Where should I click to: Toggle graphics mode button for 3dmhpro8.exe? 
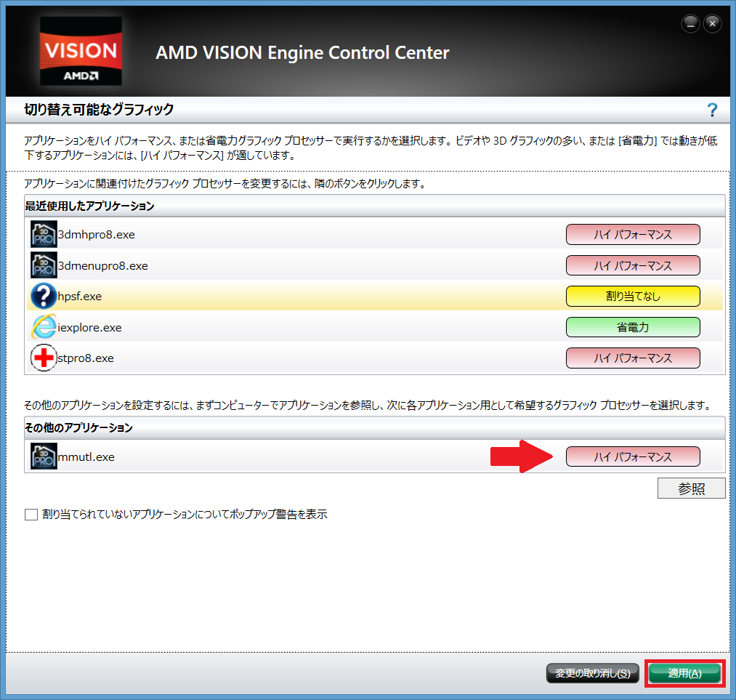632,235
